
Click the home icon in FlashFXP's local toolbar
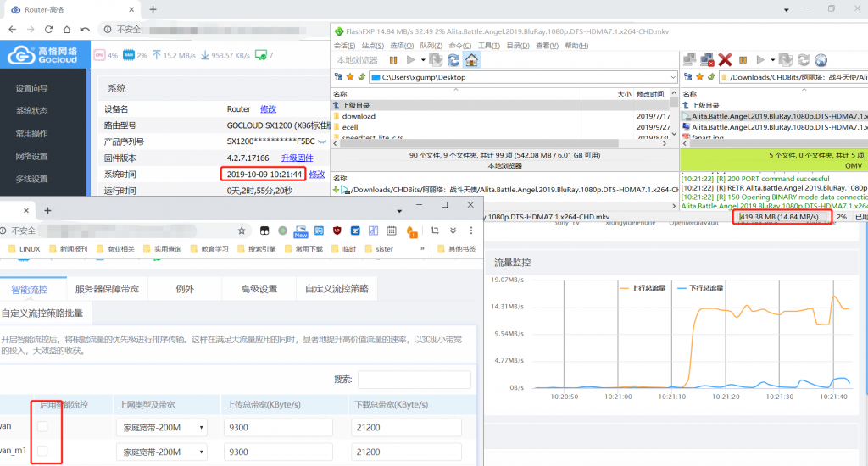472,59
